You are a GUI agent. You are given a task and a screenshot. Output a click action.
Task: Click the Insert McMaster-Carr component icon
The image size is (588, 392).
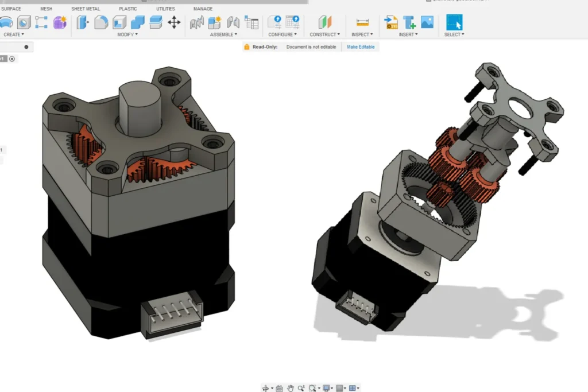pos(409,22)
